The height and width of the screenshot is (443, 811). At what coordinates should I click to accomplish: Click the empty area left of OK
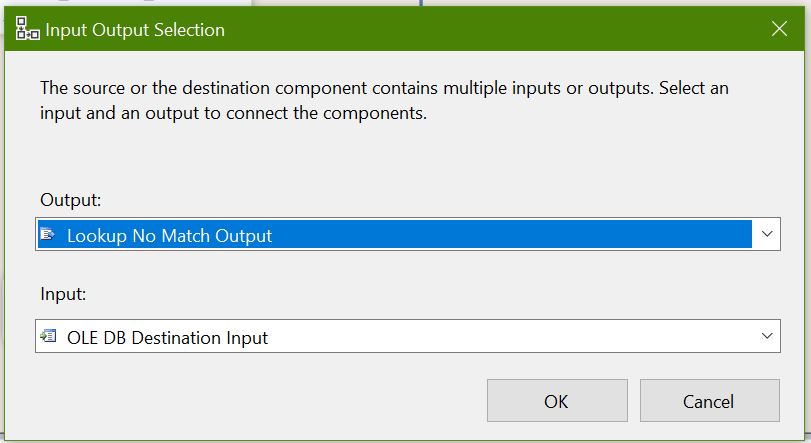(259, 401)
